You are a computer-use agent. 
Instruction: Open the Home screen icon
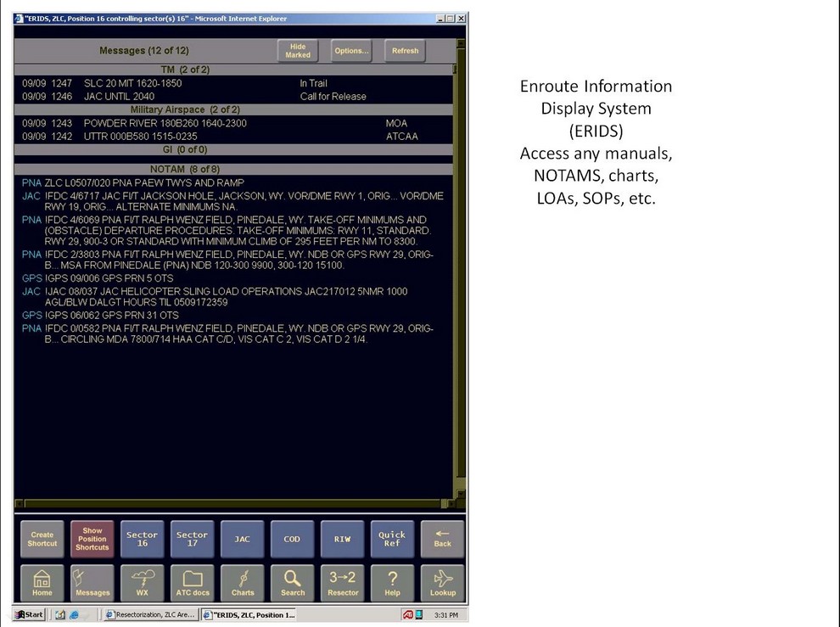tap(42, 584)
